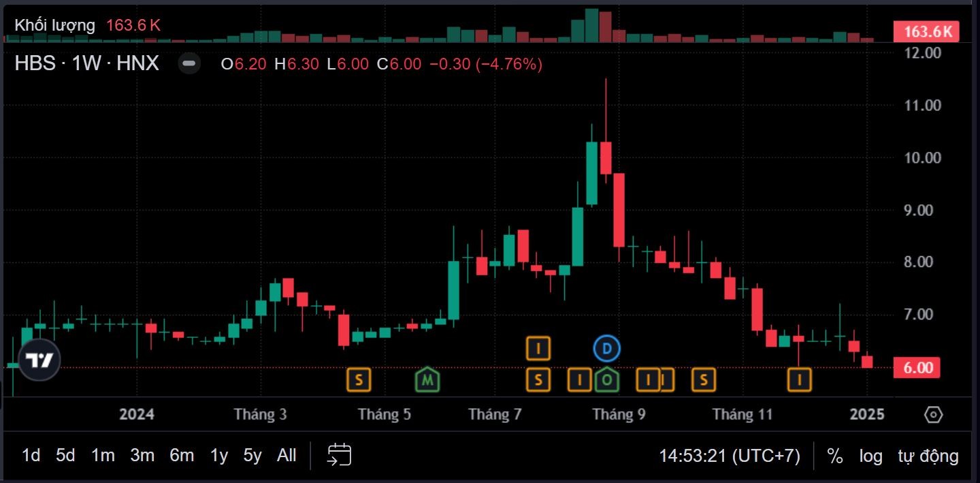Select the 1d time range

[x=31, y=455]
